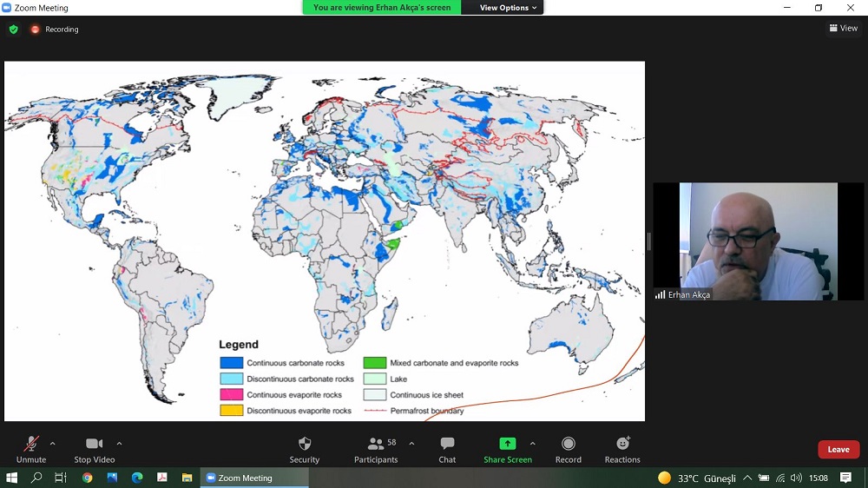
Task: Open the Windows Start menu
Action: click(11, 478)
